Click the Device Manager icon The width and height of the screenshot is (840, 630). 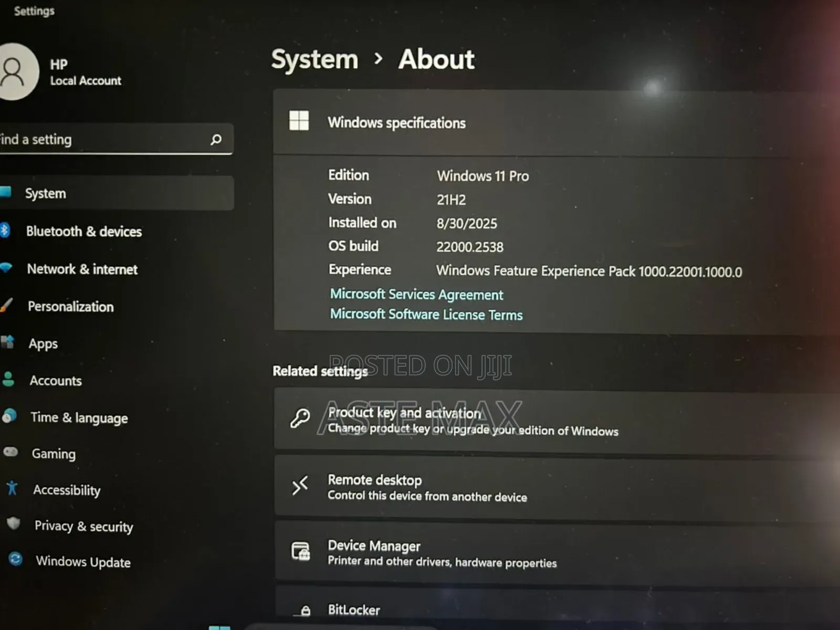pyautogui.click(x=301, y=552)
